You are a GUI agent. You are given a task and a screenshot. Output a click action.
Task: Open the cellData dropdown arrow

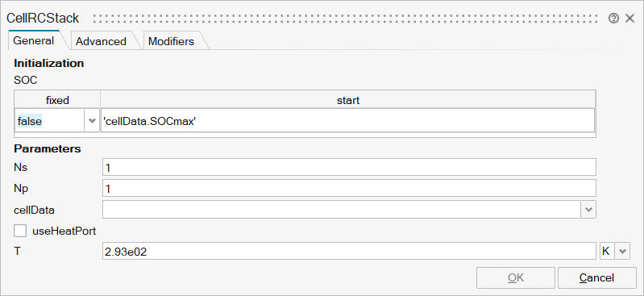588,210
